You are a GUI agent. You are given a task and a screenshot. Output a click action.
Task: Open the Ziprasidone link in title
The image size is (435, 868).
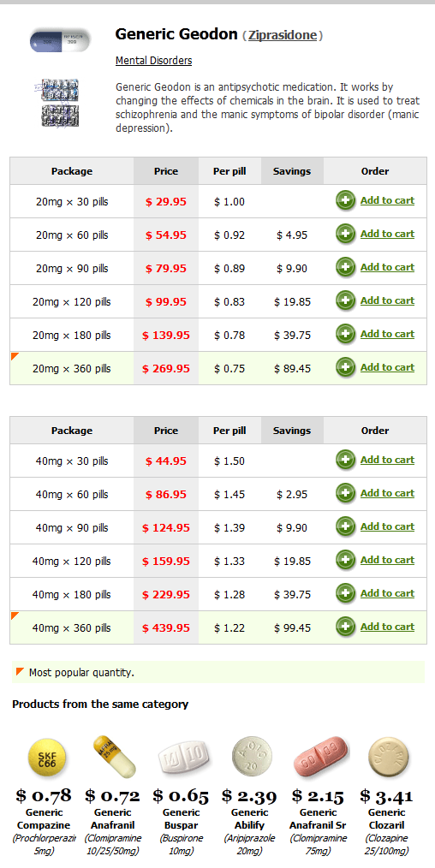(283, 35)
